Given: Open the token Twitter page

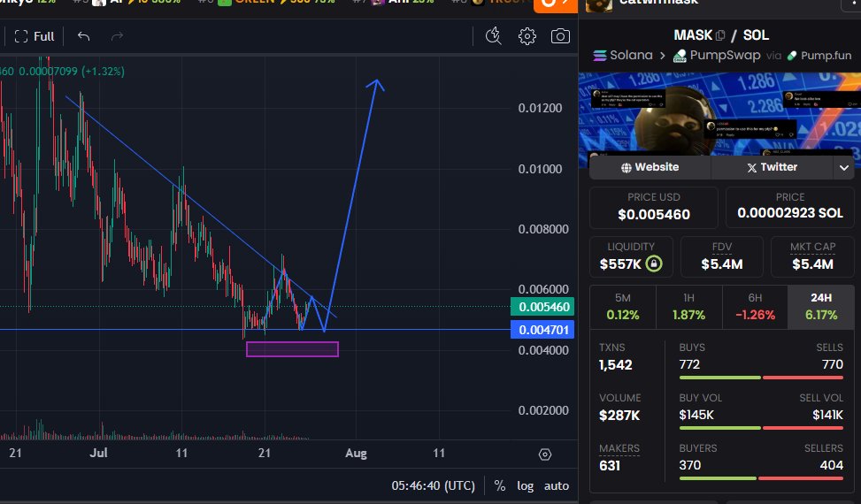Looking at the screenshot, I should click(x=772, y=167).
